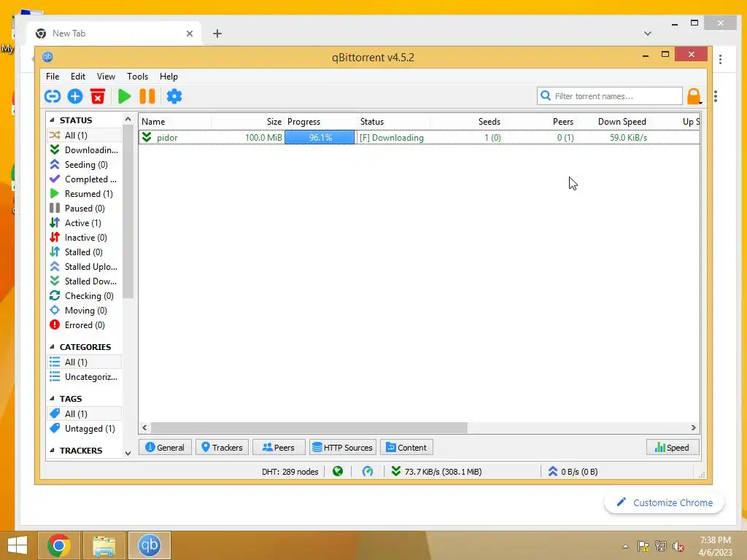
Task: Open the Edit menu
Action: (77, 76)
